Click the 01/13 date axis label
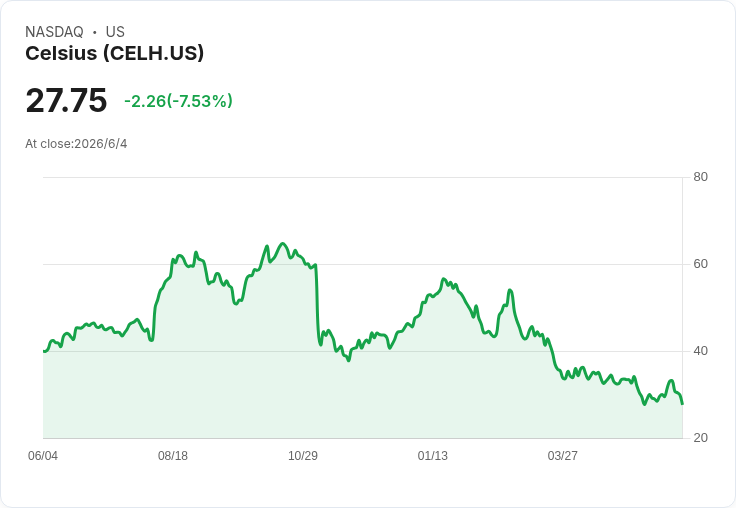736x508 pixels. (x=433, y=455)
